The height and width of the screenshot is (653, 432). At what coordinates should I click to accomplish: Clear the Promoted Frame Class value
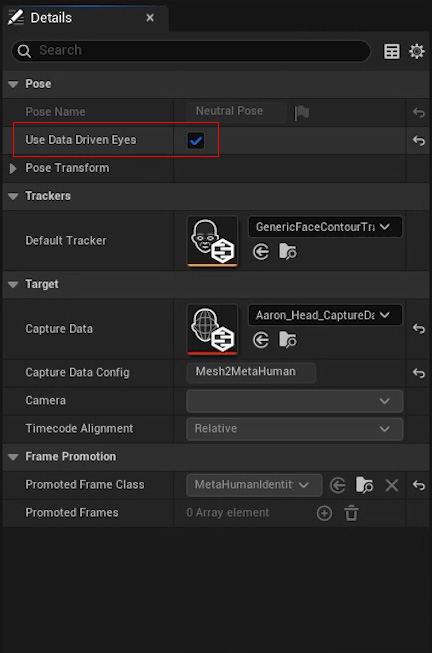pos(392,485)
